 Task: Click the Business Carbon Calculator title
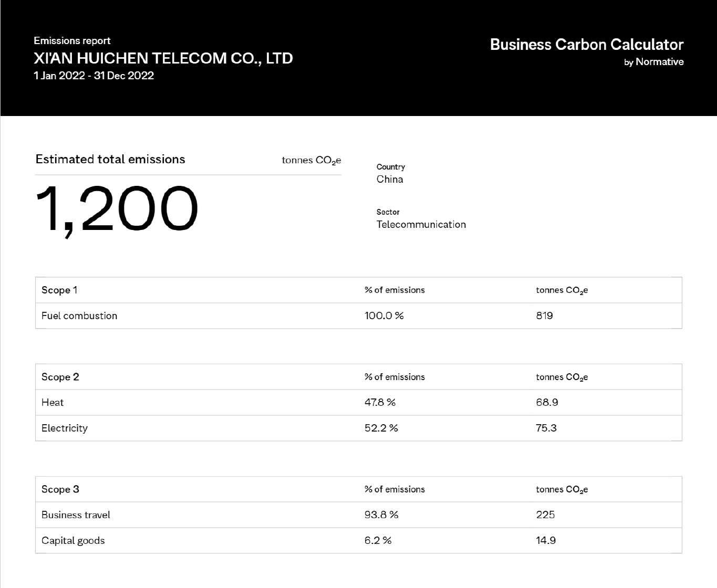[x=587, y=45]
